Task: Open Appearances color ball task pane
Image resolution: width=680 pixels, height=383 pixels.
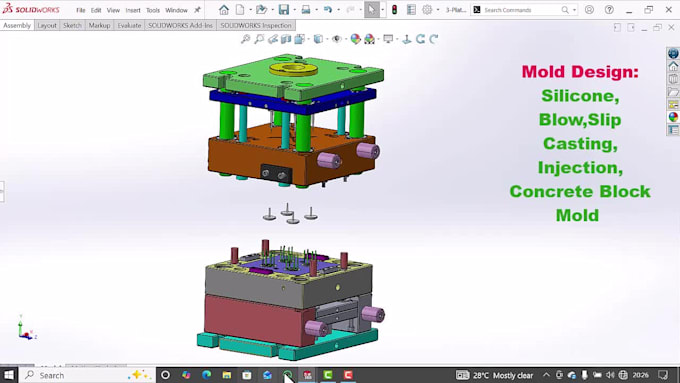Action: coord(673,117)
